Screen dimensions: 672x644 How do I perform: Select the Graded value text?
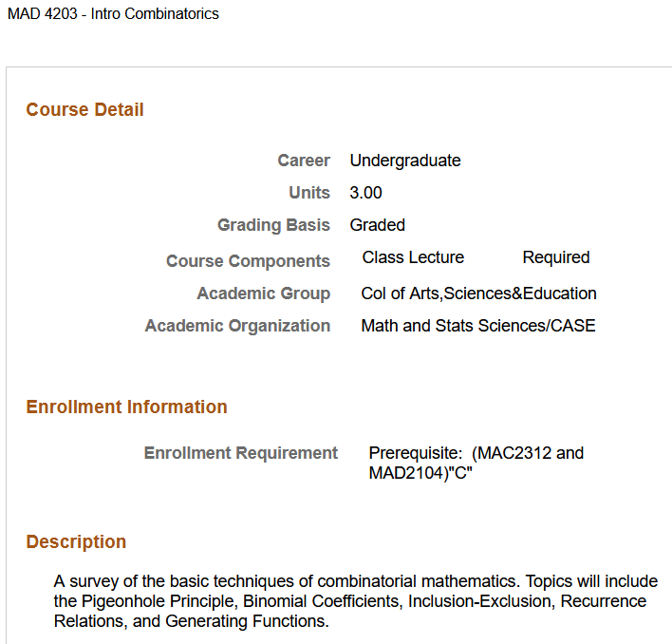click(377, 225)
